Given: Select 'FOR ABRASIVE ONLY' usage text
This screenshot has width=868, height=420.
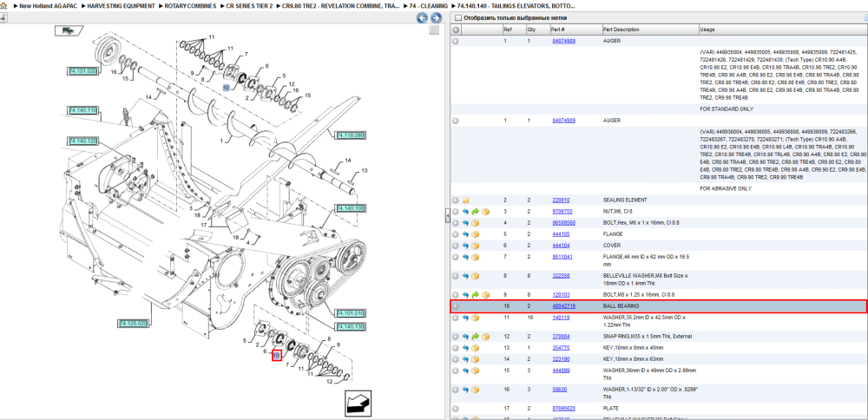Looking at the screenshot, I should pos(726,188).
